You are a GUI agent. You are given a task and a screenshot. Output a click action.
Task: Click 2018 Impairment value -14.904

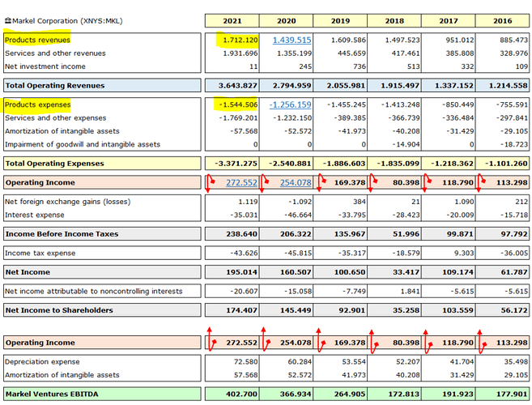[x=406, y=144]
